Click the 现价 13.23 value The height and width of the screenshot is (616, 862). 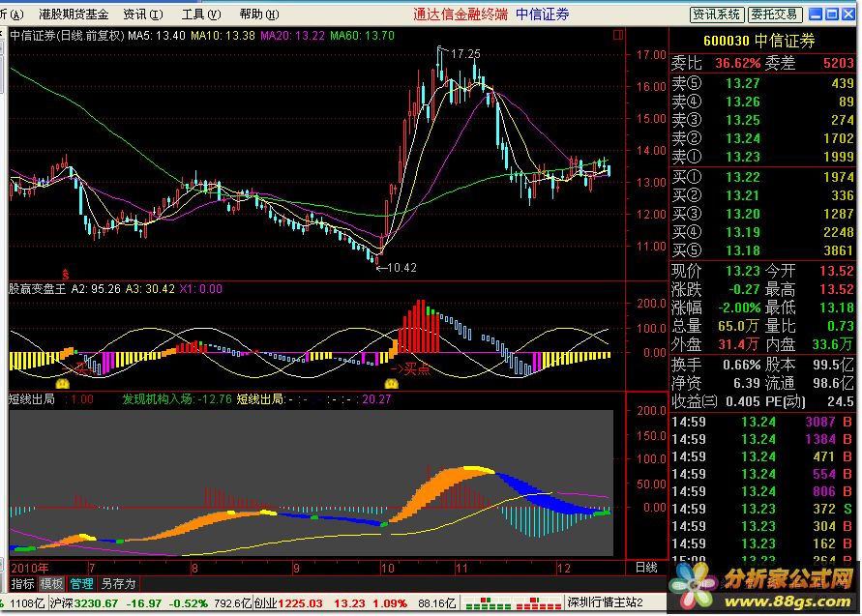tap(743, 271)
